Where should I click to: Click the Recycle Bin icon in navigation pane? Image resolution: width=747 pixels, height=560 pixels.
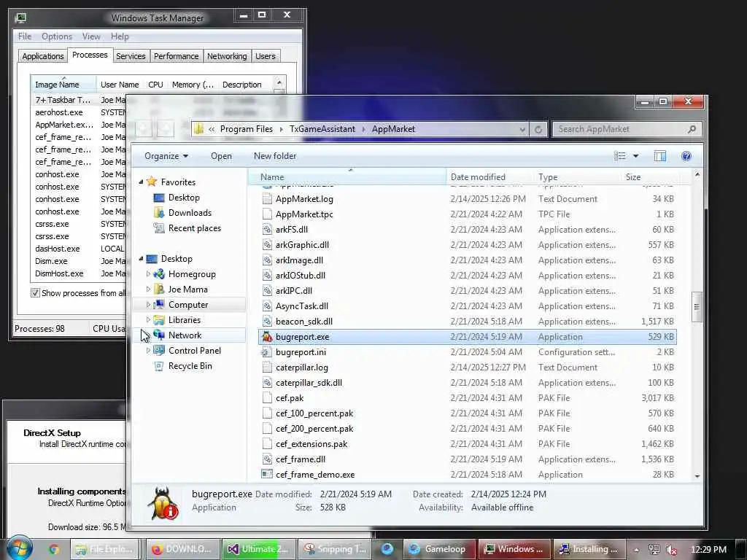click(x=158, y=366)
